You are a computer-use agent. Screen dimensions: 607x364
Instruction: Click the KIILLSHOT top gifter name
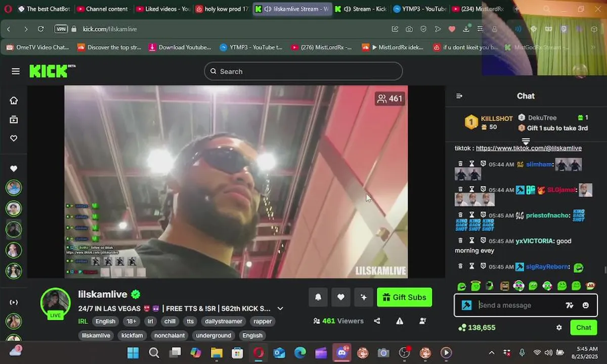(x=497, y=118)
